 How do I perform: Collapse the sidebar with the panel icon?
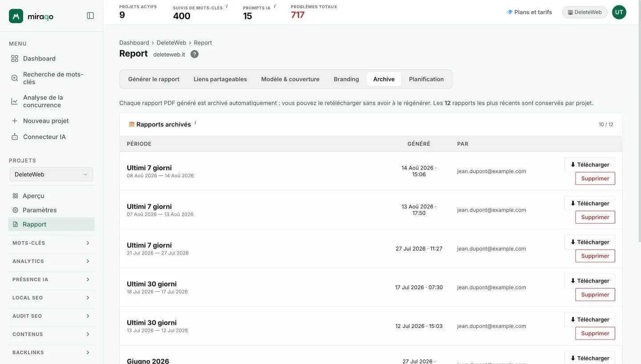click(90, 16)
